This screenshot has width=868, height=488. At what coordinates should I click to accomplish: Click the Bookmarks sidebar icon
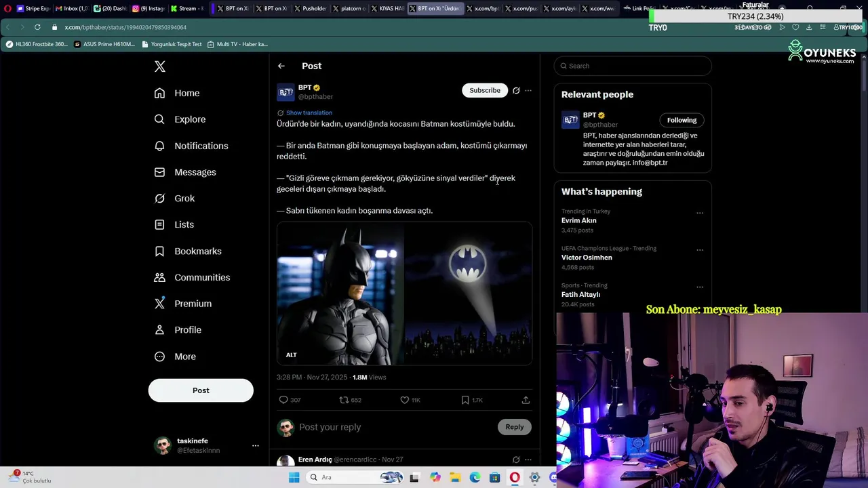(159, 251)
